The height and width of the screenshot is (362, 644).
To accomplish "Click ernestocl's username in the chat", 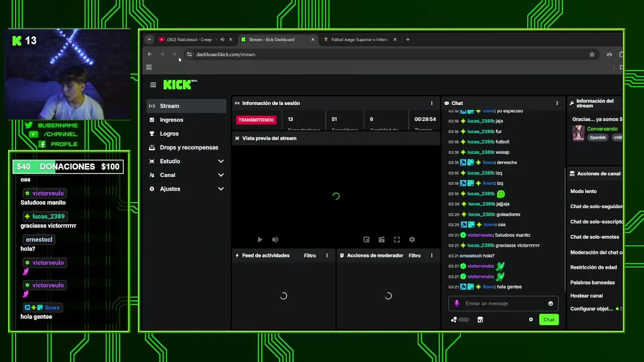I will [470, 256].
